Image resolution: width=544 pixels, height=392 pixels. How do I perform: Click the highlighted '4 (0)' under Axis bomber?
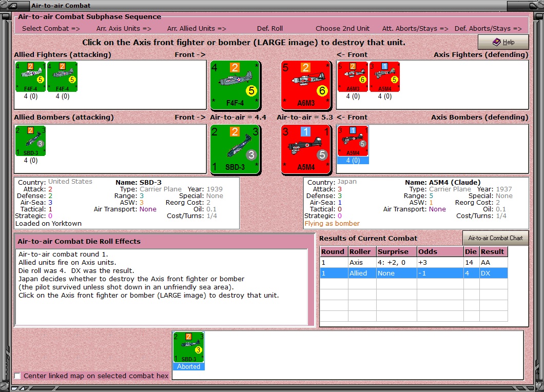pos(353,160)
